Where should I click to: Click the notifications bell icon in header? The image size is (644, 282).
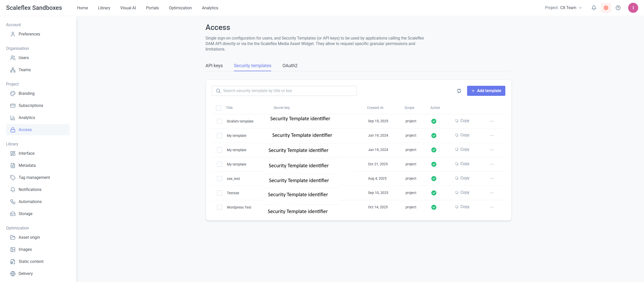tap(594, 8)
